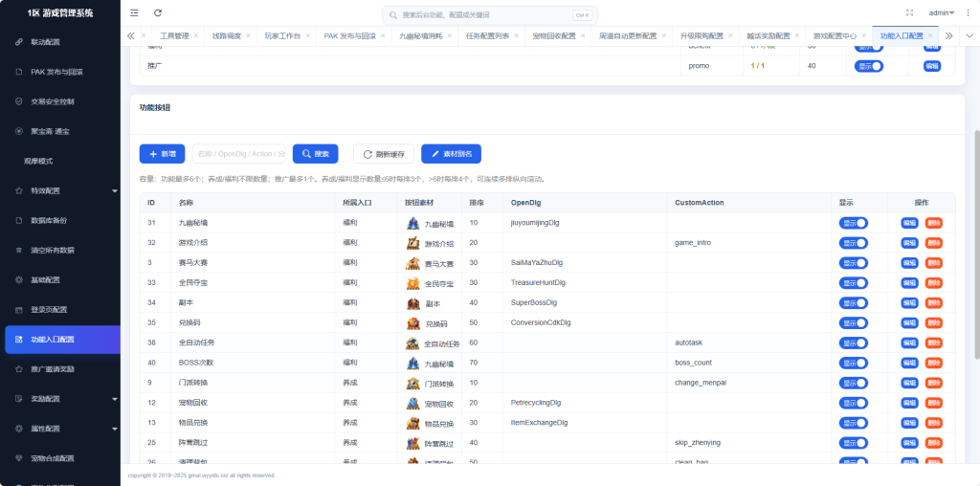Switch to the 游戏配置中心 tab
Viewport: 980px width, 486px height.
click(835, 35)
